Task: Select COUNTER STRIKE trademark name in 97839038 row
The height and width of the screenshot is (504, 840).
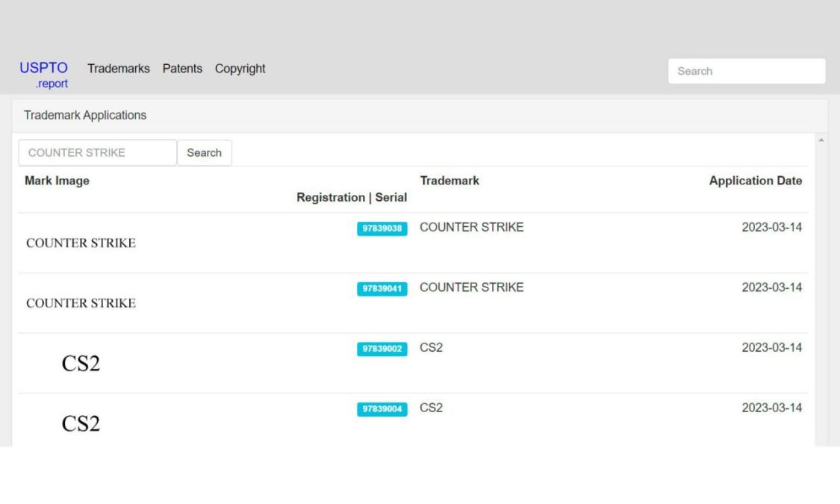Action: (x=471, y=227)
